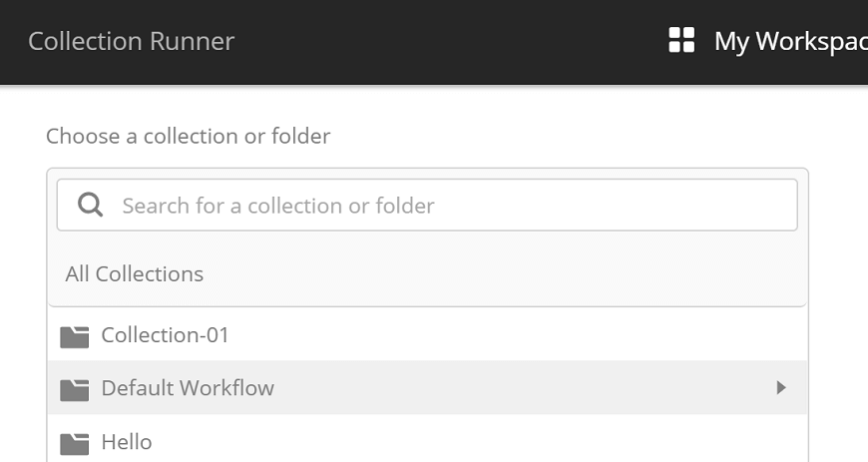The width and height of the screenshot is (868, 462).
Task: Click the Collection-01 folder icon
Action: coord(75,337)
